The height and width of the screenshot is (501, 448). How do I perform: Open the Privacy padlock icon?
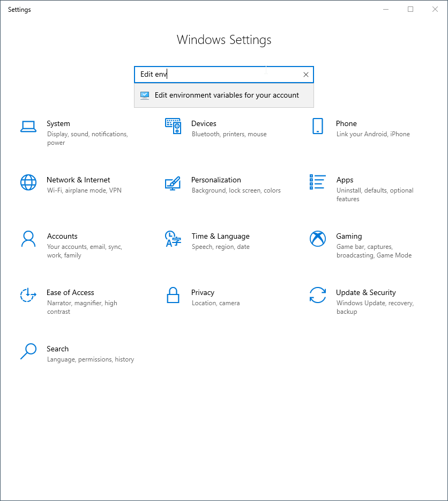173,295
